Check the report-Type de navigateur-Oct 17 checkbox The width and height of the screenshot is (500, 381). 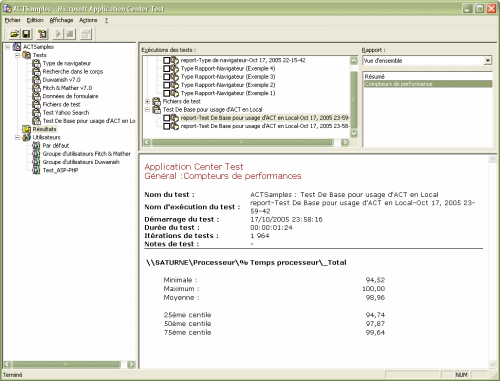[167, 60]
